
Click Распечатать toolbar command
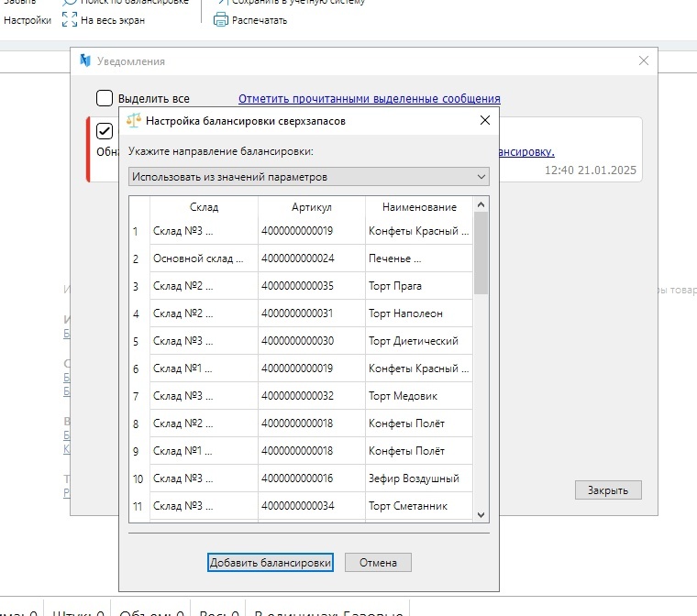260,20
